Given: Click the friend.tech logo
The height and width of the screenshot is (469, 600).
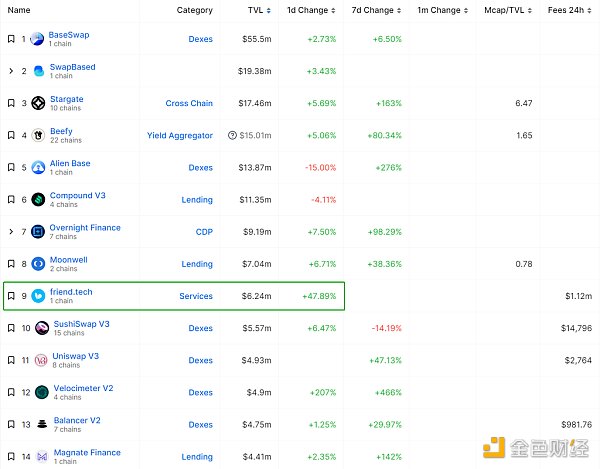Looking at the screenshot, I should [x=38, y=296].
